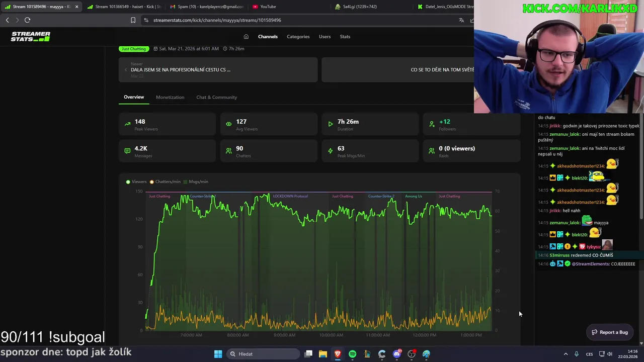Switch to the Stream 101366549 haiset tab
This screenshot has height=362, width=644.
click(x=124, y=7)
